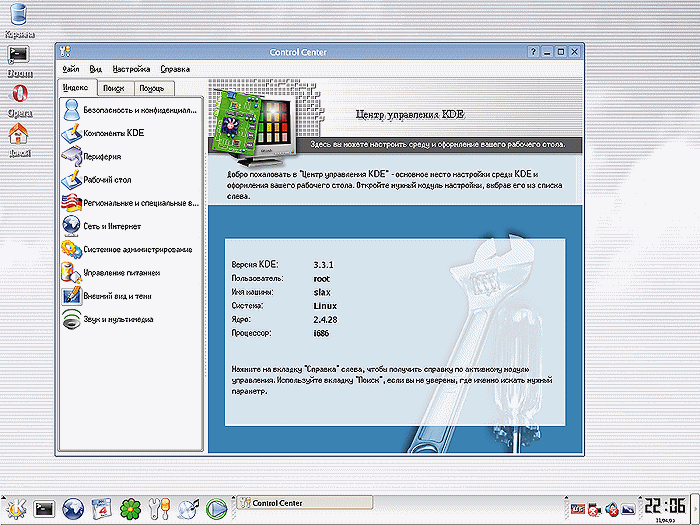Click the Управление питанием battery icon

click(71, 272)
